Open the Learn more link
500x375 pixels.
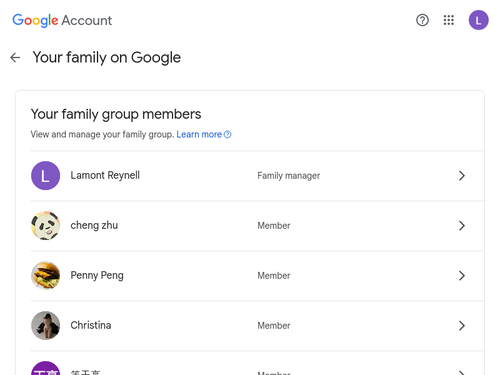click(199, 135)
